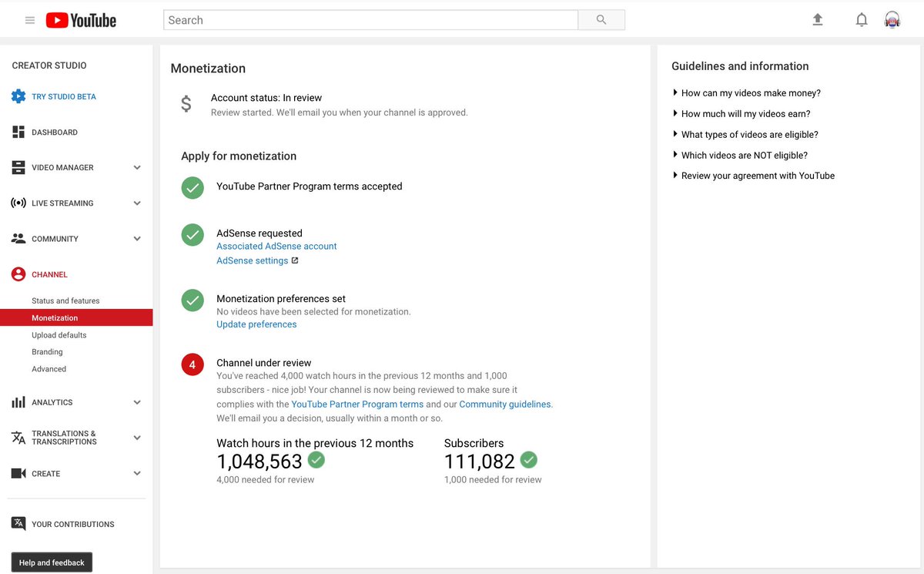
Task: Go to DASHBOARD in sidebar
Action: click(55, 133)
